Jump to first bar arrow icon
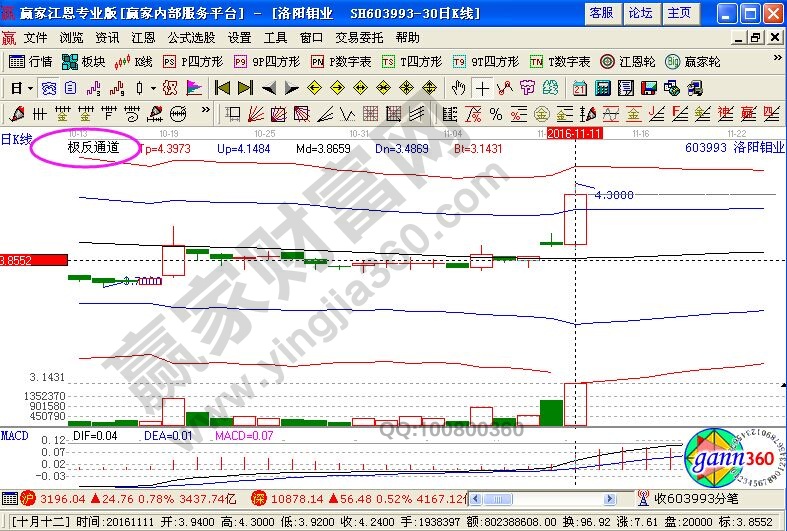 pyautogui.click(x=222, y=87)
